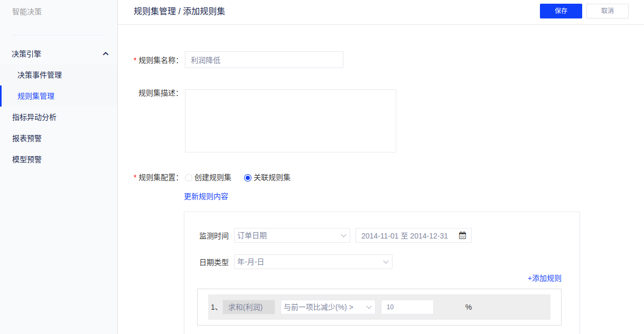The image size is (644, 334).
Task: Go to 规则集管理 sidebar item
Action: pyautogui.click(x=36, y=96)
